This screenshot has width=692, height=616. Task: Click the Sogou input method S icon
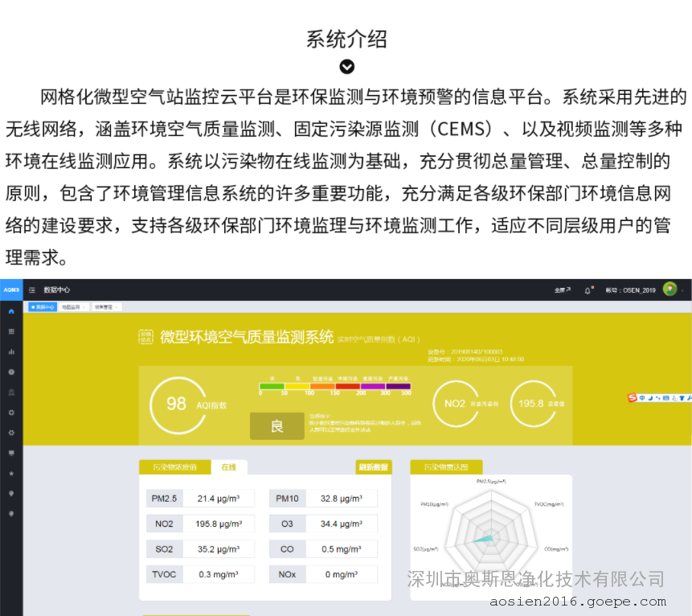pos(633,397)
